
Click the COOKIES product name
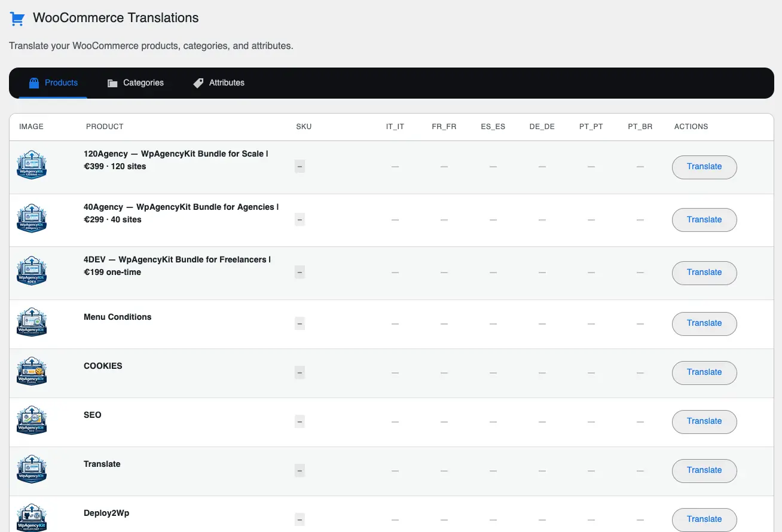(103, 366)
